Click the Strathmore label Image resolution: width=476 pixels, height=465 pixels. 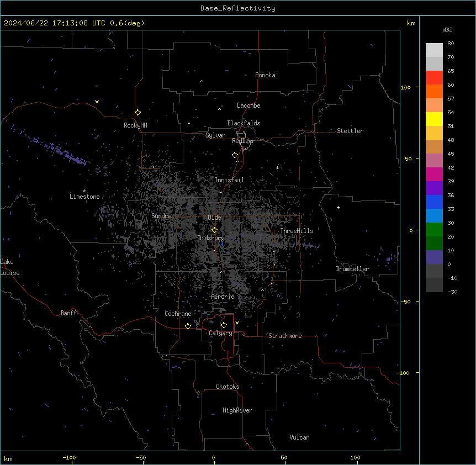(x=285, y=336)
